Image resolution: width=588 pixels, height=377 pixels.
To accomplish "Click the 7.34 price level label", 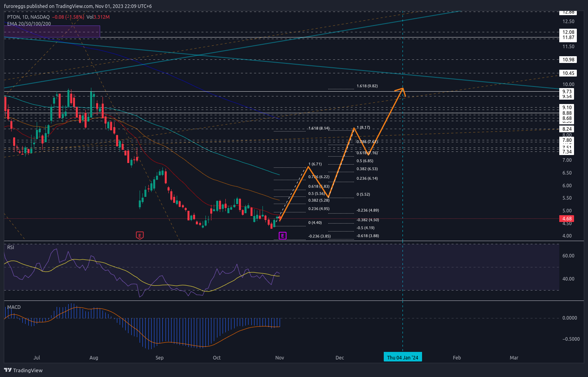I will (567, 152).
